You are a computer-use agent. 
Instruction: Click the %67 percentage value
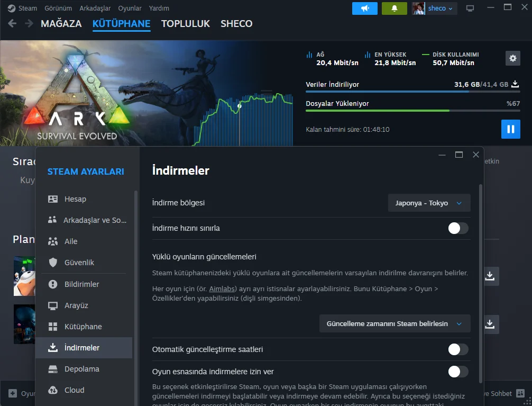pyautogui.click(x=513, y=103)
